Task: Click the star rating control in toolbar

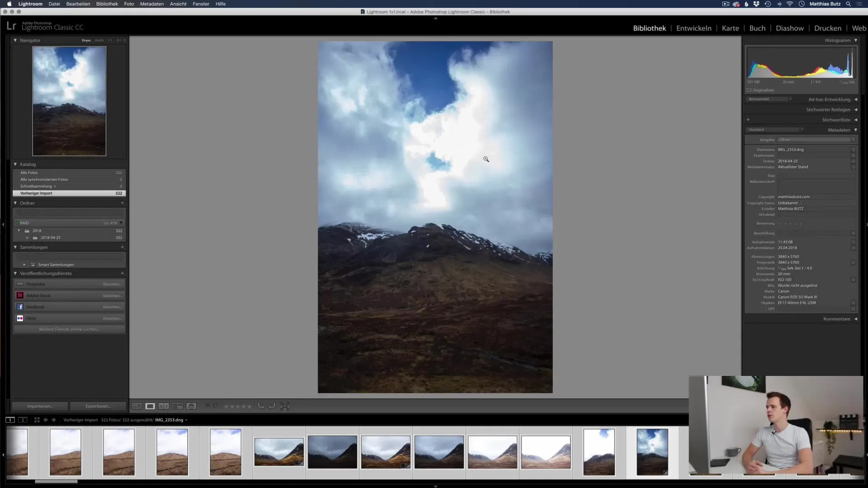Action: click(x=238, y=406)
